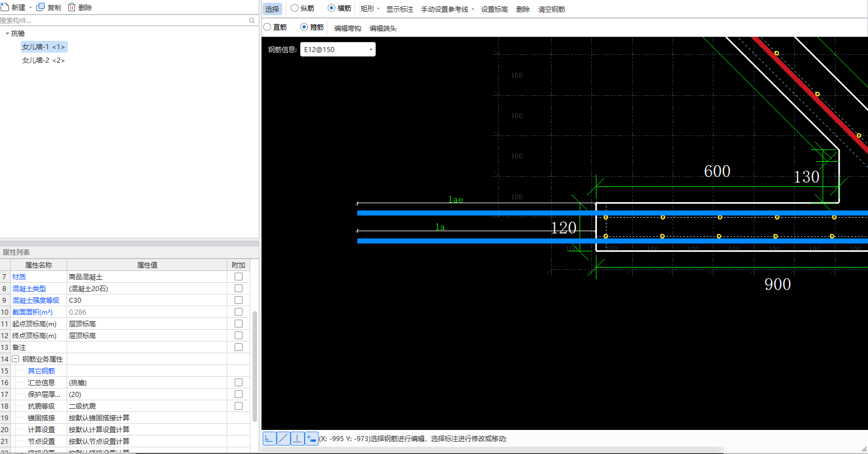This screenshot has width=868, height=454.
Task: Check the 附加 box for 备注 row
Action: pos(239,347)
